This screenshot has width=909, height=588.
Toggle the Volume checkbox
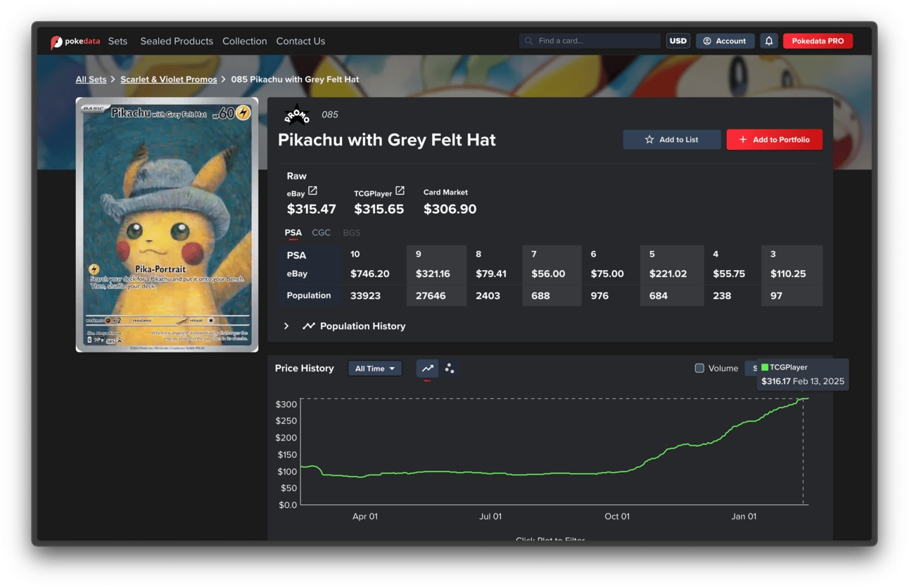[x=699, y=368]
